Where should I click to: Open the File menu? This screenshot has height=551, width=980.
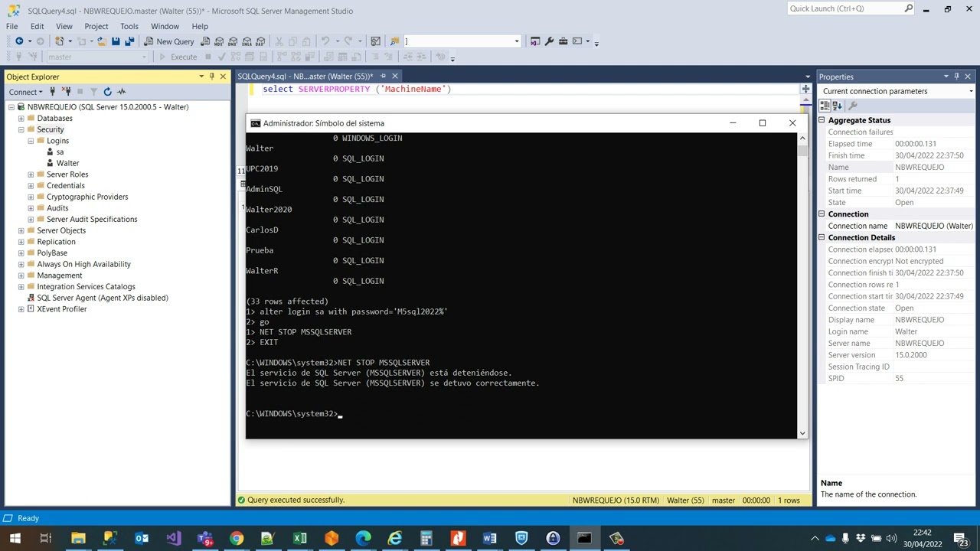[12, 26]
